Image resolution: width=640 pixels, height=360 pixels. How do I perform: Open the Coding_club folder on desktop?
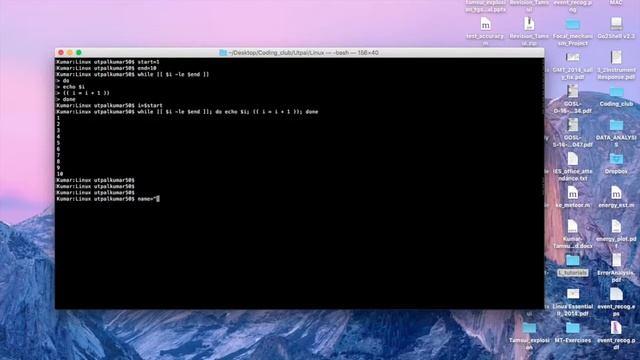pos(616,92)
